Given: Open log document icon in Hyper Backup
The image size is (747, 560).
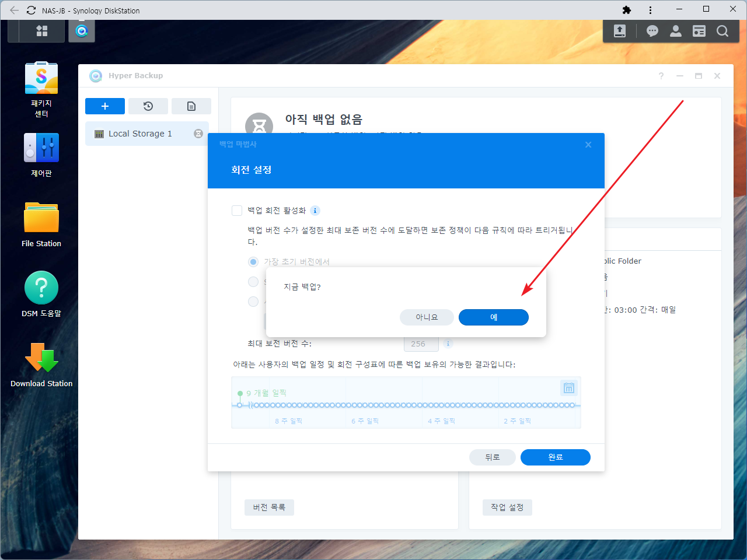Looking at the screenshot, I should [x=191, y=106].
